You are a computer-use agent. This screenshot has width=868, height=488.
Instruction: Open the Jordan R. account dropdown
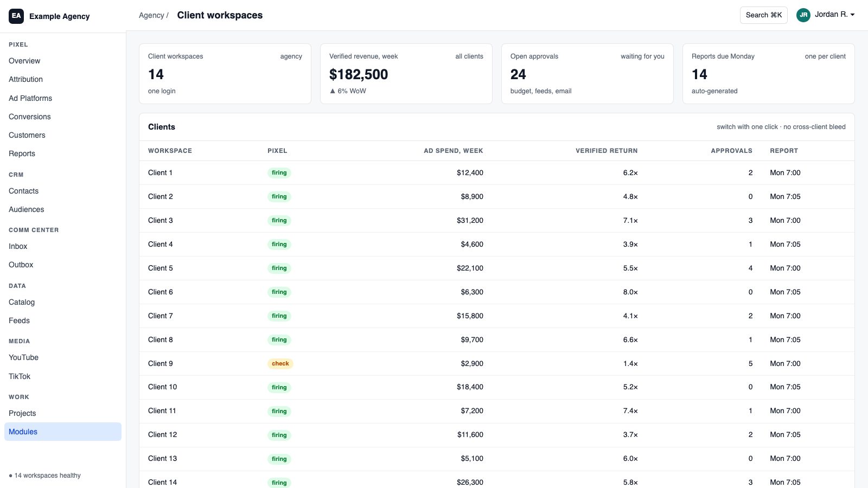click(x=835, y=15)
